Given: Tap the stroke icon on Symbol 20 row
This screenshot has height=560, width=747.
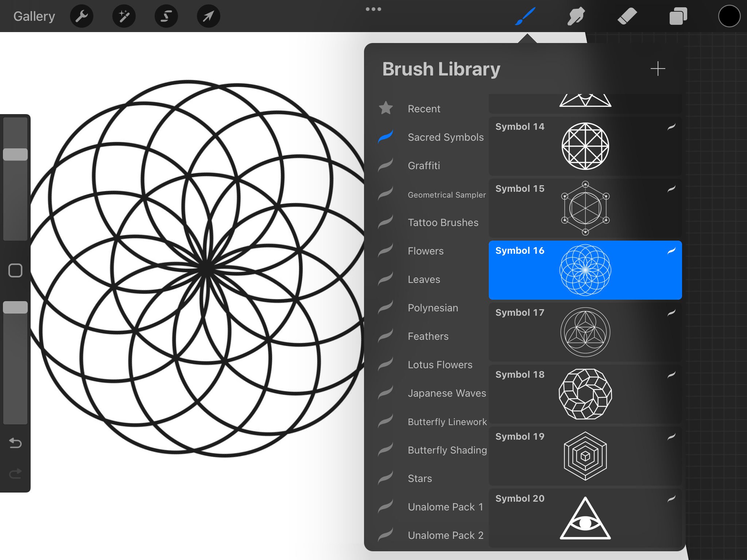Looking at the screenshot, I should coord(671,498).
